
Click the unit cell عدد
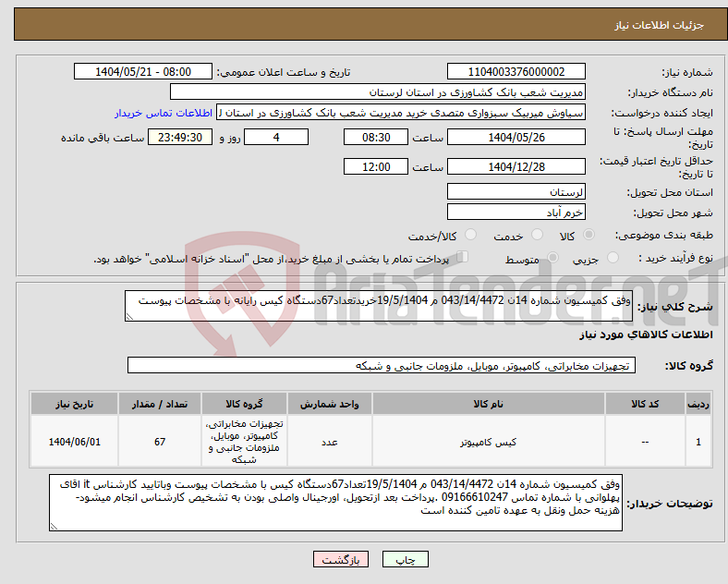329,442
